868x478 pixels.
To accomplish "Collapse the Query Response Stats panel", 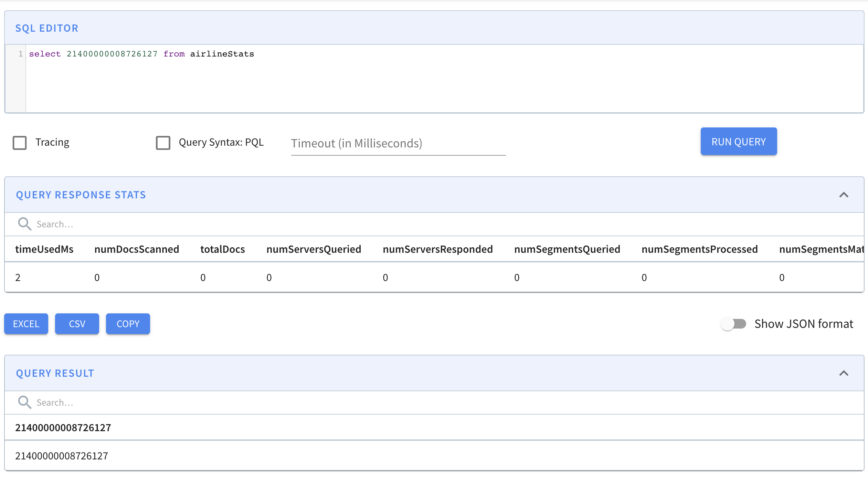I will (x=844, y=195).
